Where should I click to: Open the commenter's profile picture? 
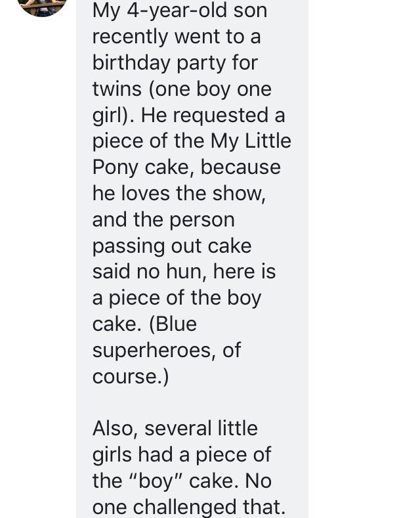[x=42, y=7]
